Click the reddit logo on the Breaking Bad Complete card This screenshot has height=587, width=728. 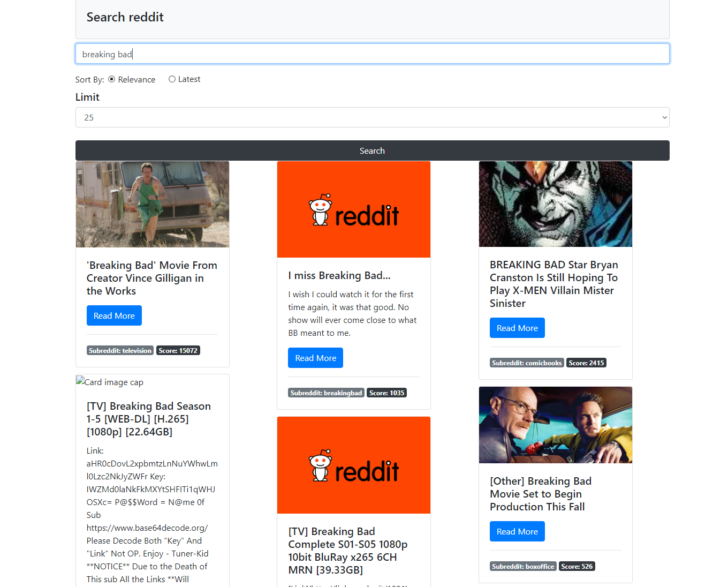[353, 465]
